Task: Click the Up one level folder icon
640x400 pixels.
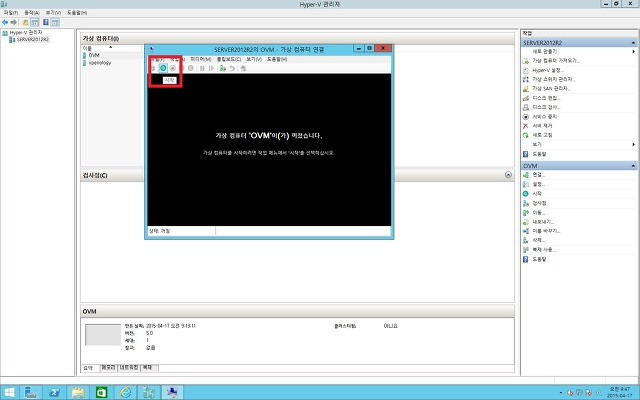Action: (x=25, y=22)
